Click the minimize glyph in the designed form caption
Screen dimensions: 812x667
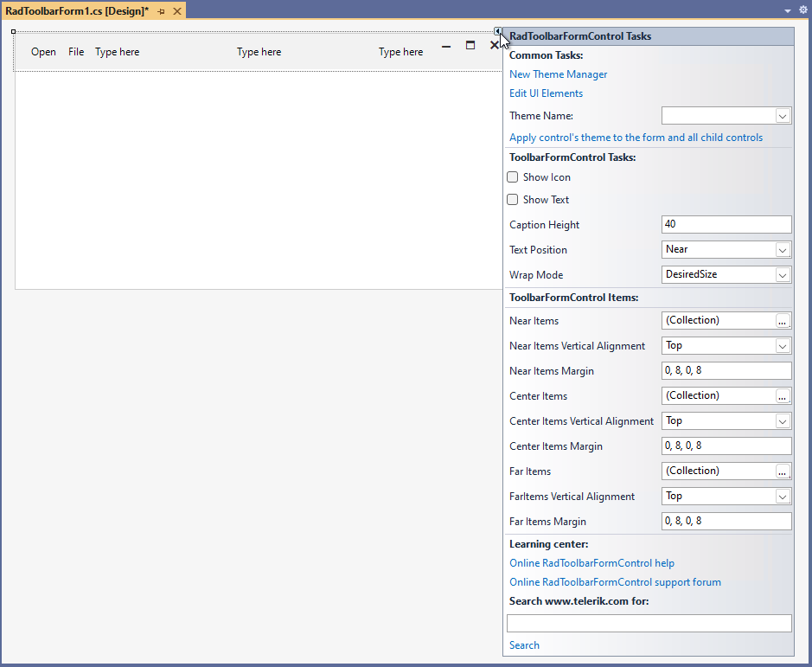(446, 46)
